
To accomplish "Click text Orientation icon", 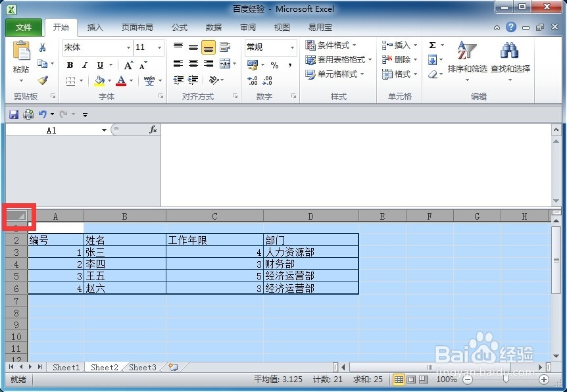I will 214,80.
